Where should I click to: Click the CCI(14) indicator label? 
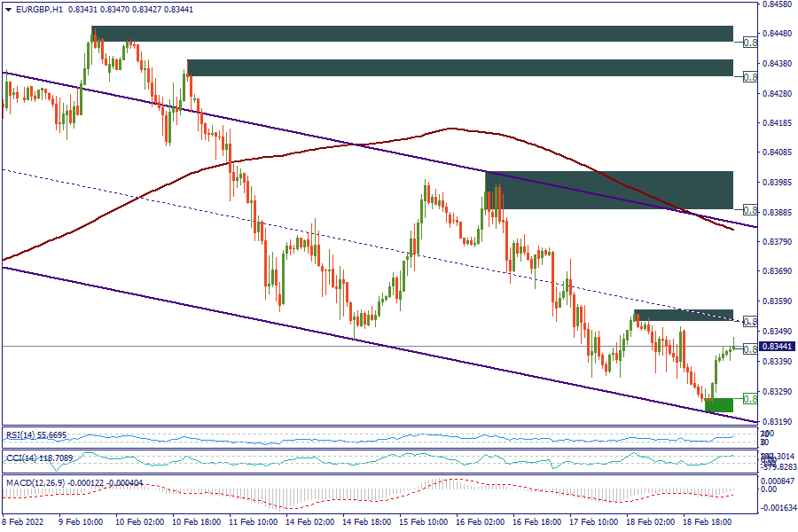(x=25, y=458)
